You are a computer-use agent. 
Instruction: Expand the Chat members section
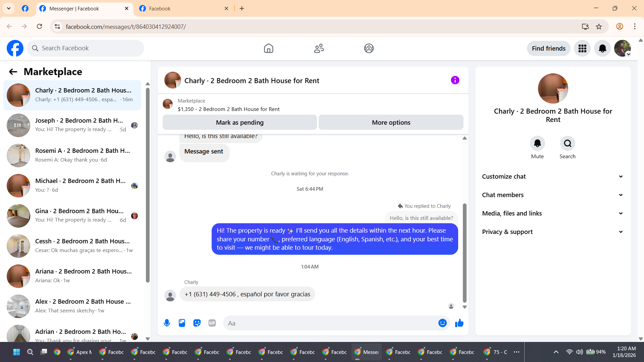coord(553,195)
